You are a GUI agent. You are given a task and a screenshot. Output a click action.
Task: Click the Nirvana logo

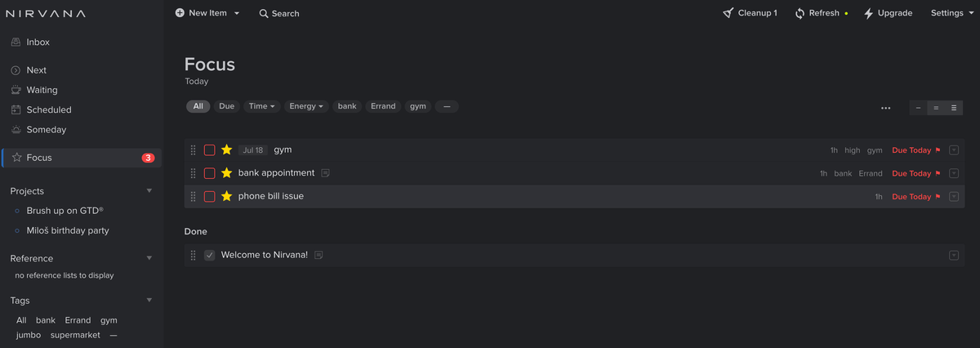click(x=46, y=14)
